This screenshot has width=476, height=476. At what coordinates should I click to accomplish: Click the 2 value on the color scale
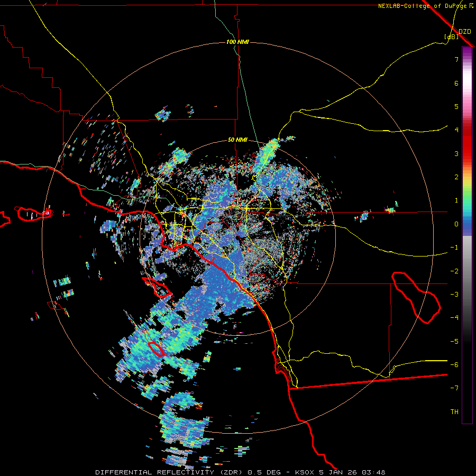pyautogui.click(x=456, y=177)
